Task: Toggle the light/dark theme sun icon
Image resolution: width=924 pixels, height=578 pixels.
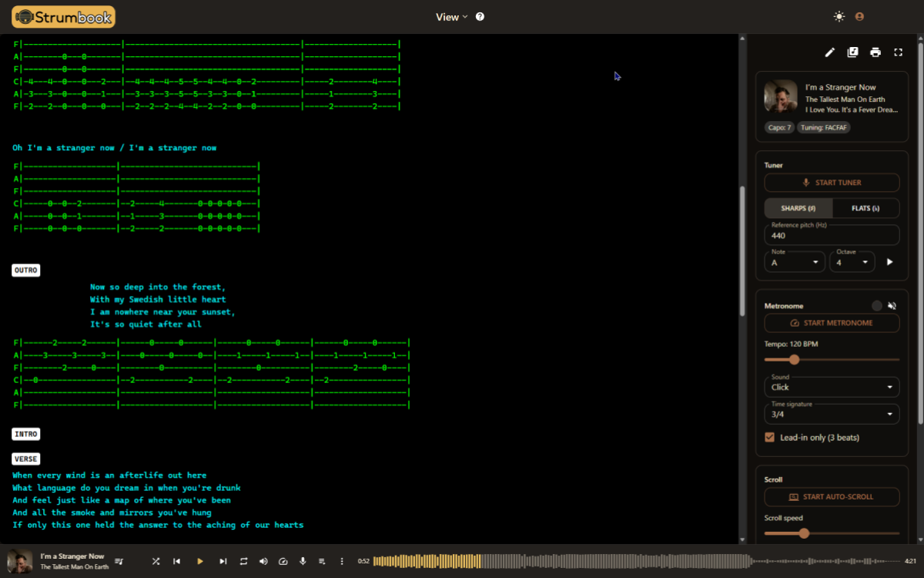Action: (x=839, y=17)
